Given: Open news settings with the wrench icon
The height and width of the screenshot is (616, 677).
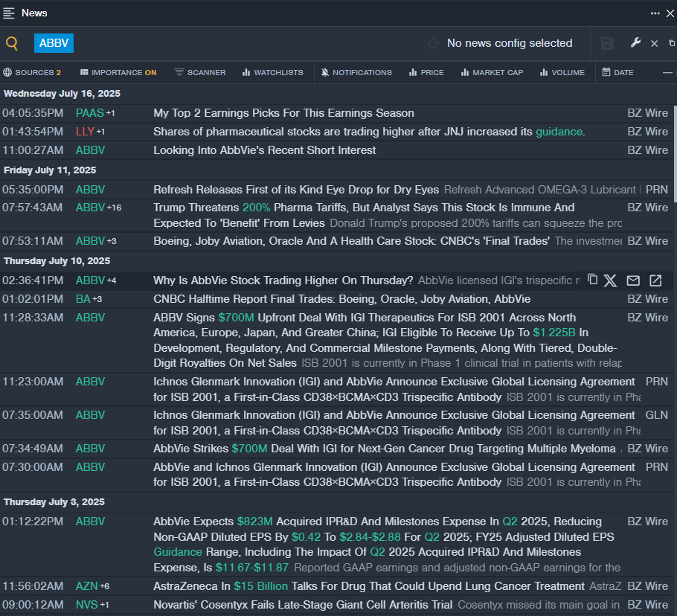Looking at the screenshot, I should coord(635,42).
